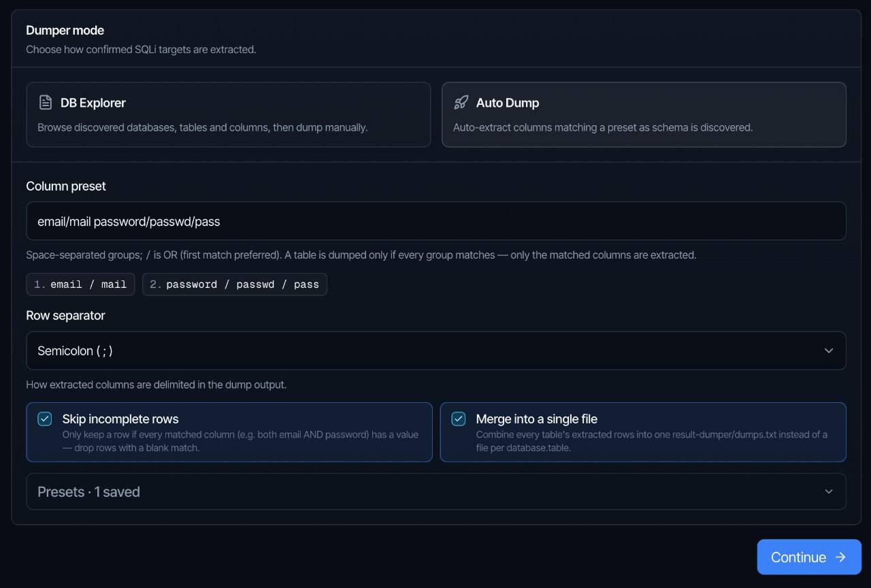
Task: Click the Merge into a single file label text
Action: [537, 419]
